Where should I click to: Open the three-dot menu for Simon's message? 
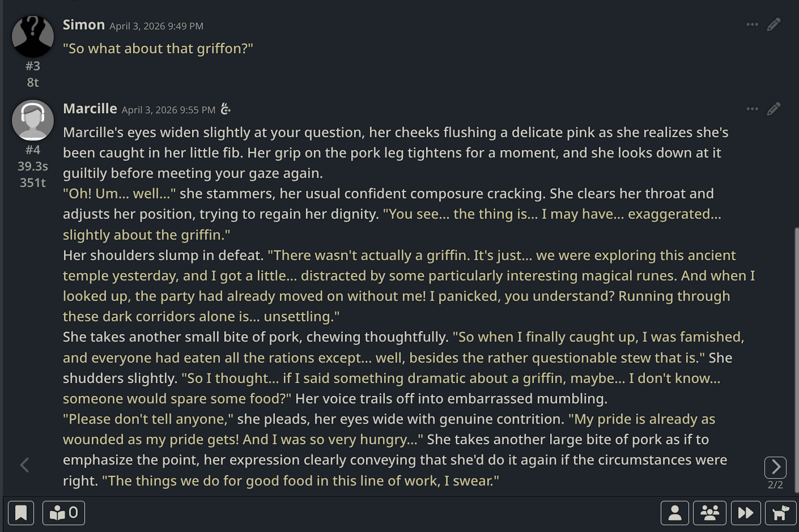[x=752, y=24]
